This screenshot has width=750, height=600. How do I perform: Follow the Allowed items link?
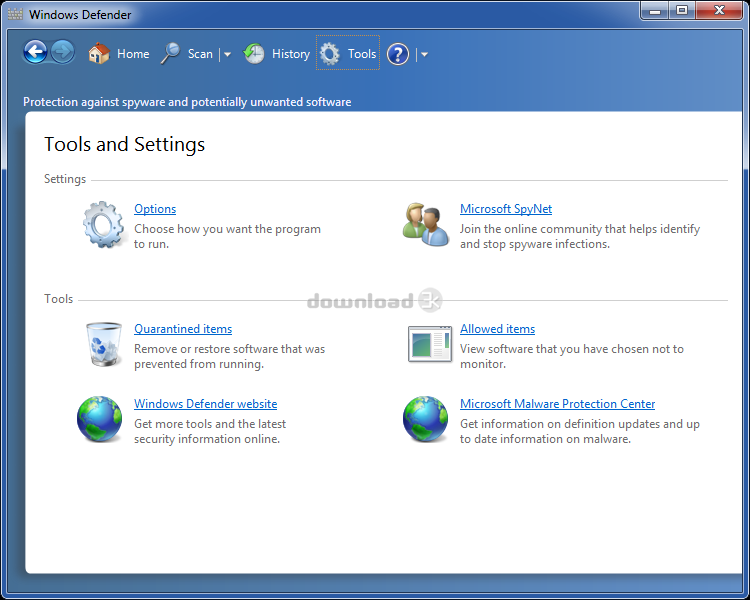(497, 329)
